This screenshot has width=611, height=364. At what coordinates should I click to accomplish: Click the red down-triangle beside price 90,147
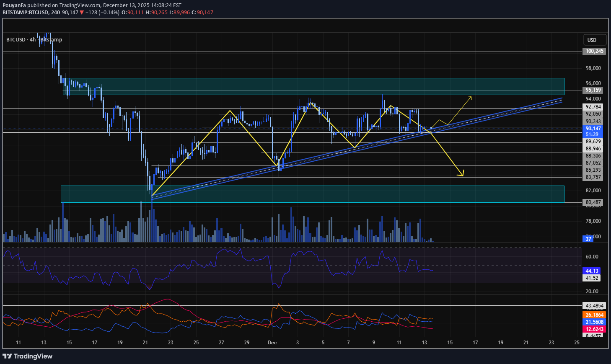point(82,13)
